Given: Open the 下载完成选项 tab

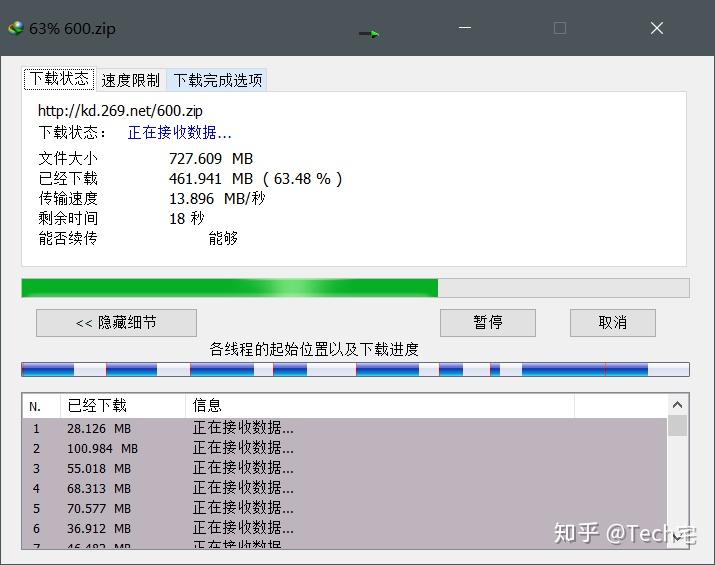Looking at the screenshot, I should [218, 80].
